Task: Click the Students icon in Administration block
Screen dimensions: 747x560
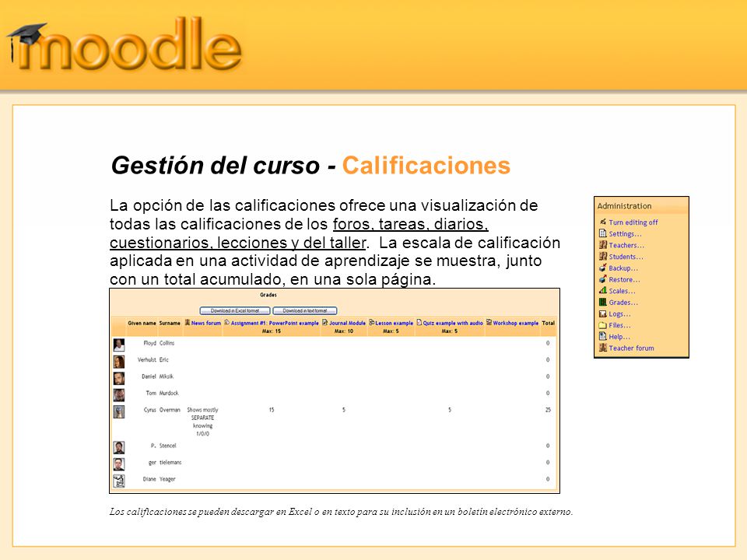Action: coord(602,256)
